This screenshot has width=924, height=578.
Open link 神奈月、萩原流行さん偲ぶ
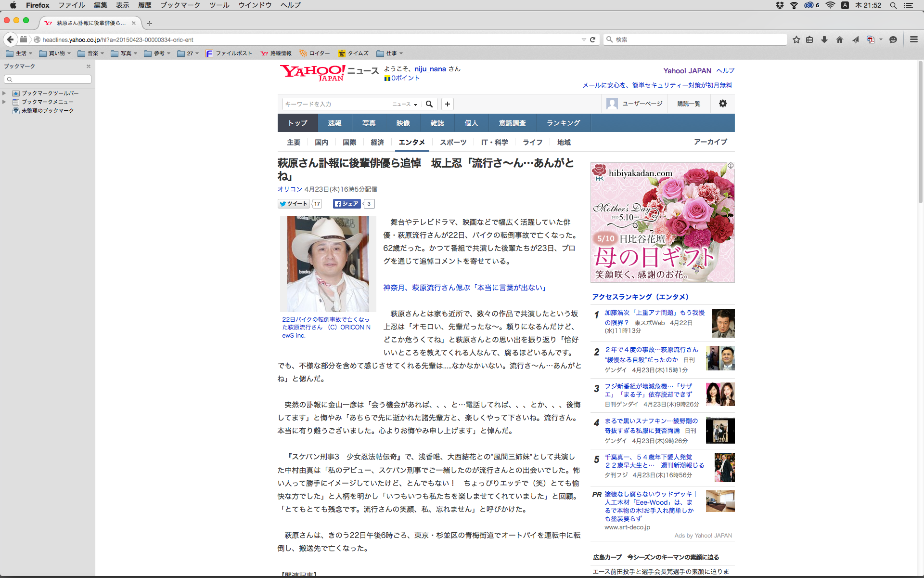465,288
